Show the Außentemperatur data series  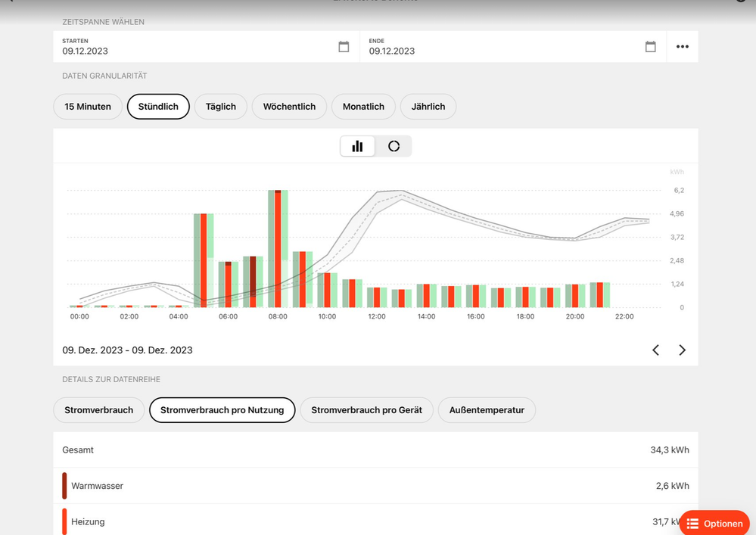[x=487, y=410]
